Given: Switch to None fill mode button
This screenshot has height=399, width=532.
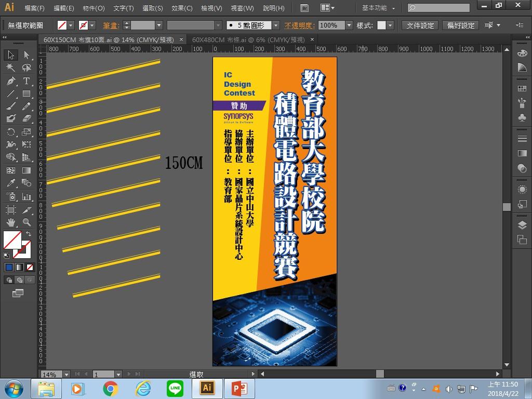Looking at the screenshot, I should (x=30, y=268).
